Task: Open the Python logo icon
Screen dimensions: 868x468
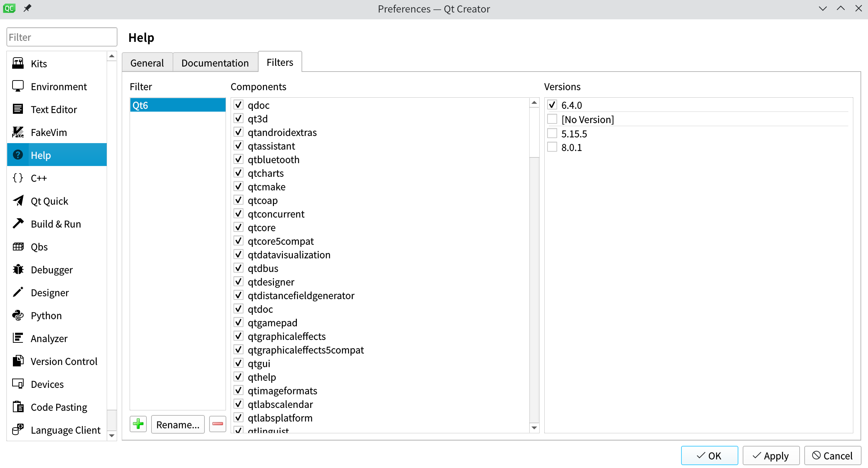Action: 18,315
